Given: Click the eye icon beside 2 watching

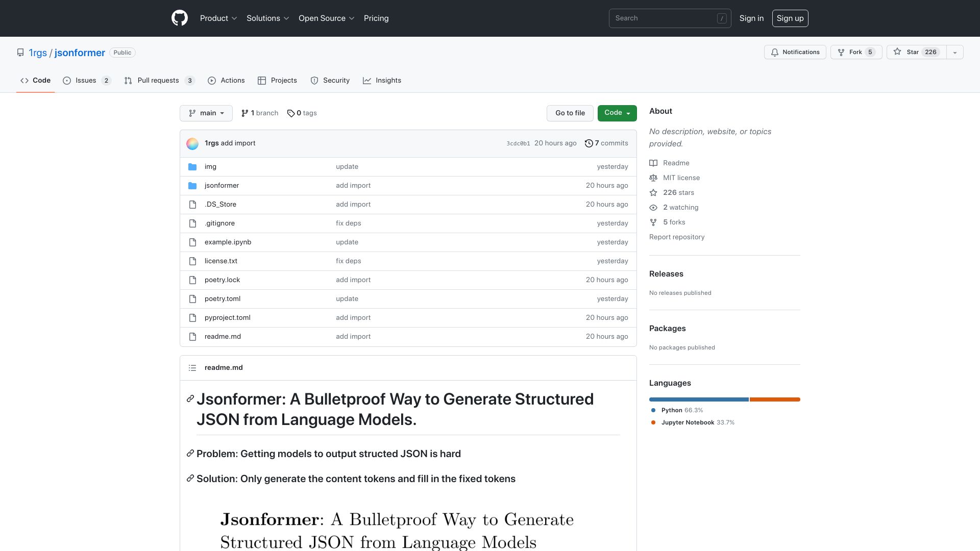Looking at the screenshot, I should click(653, 208).
